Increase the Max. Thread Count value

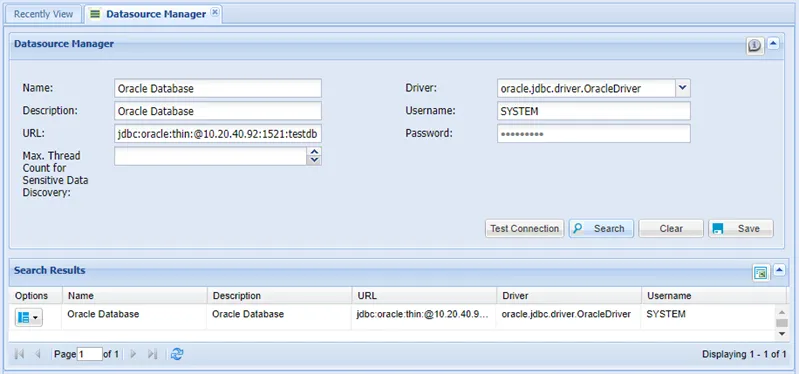314,152
